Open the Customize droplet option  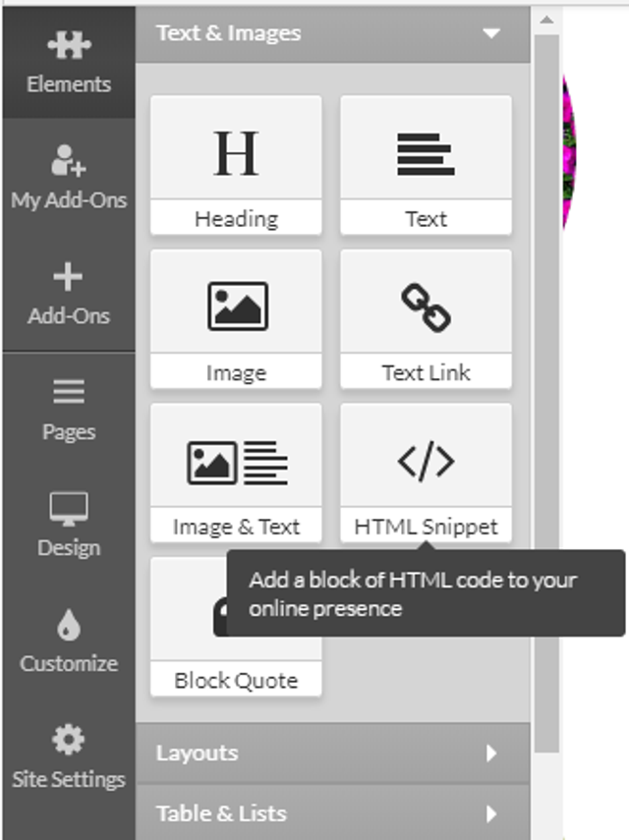click(x=69, y=641)
